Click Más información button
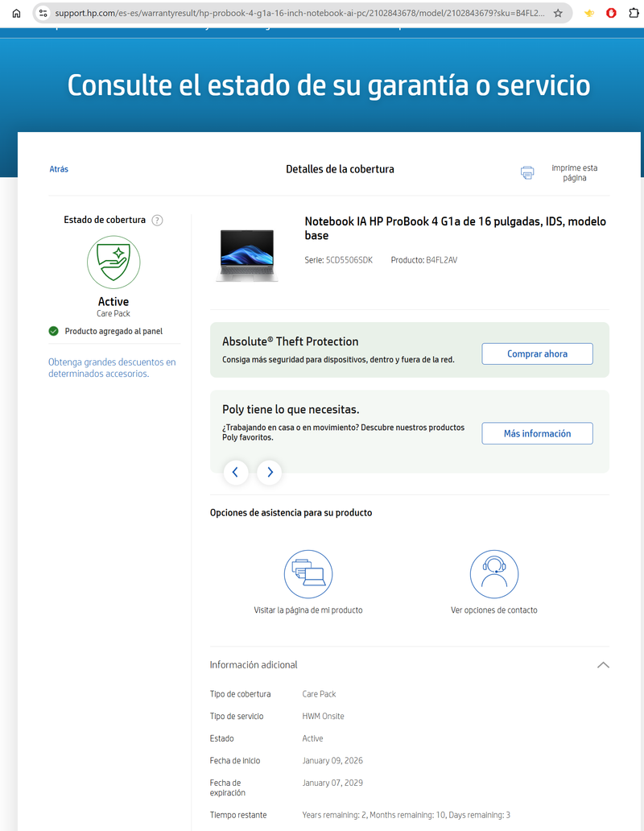 (537, 433)
